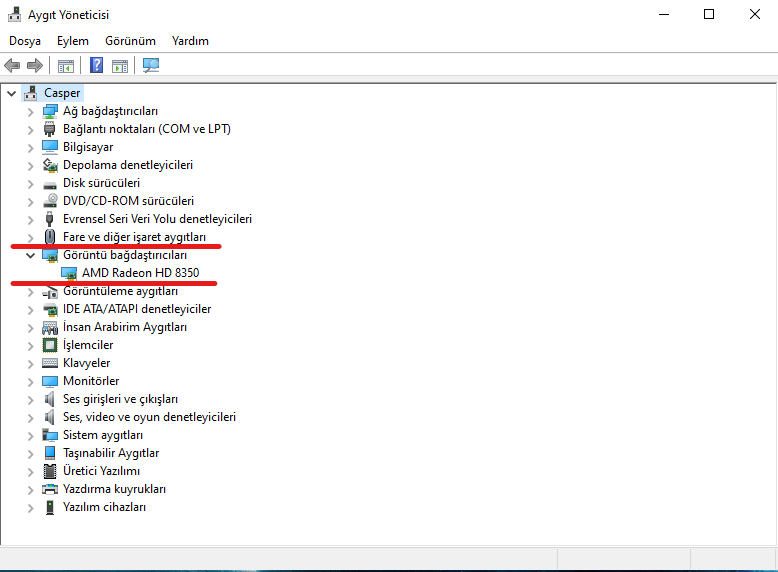Expand the Disk sürücüleri category
The width and height of the screenshot is (778, 572).
click(x=30, y=184)
